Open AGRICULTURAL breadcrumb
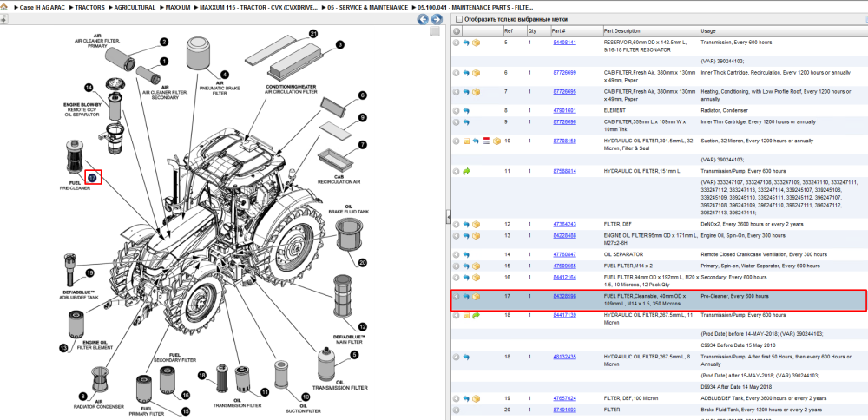Screen dimensions: 868x420 tap(135, 8)
